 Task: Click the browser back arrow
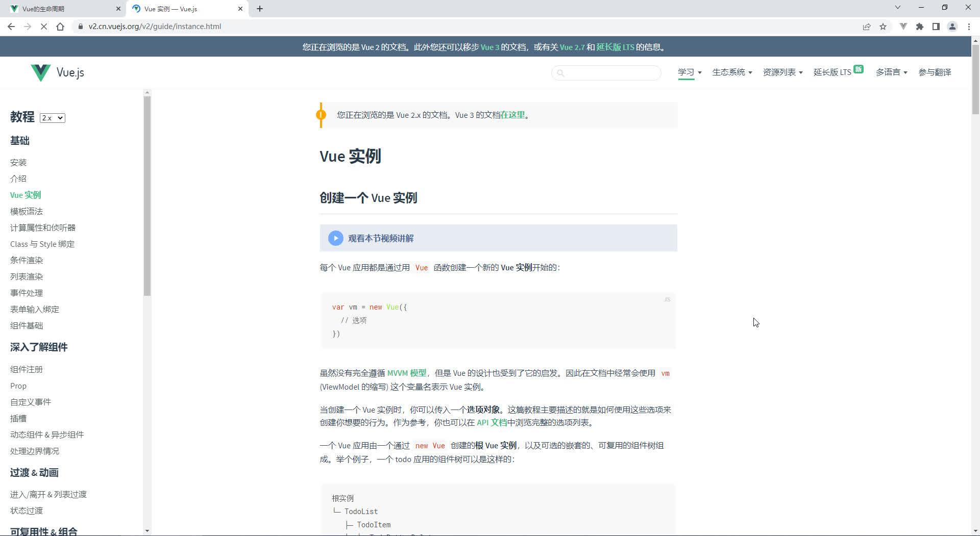point(11,27)
